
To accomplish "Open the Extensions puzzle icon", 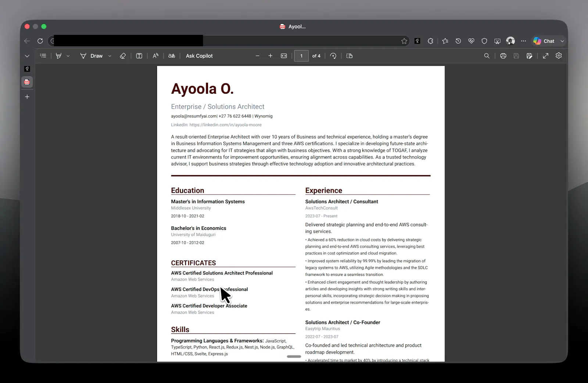I will pyautogui.click(x=430, y=41).
